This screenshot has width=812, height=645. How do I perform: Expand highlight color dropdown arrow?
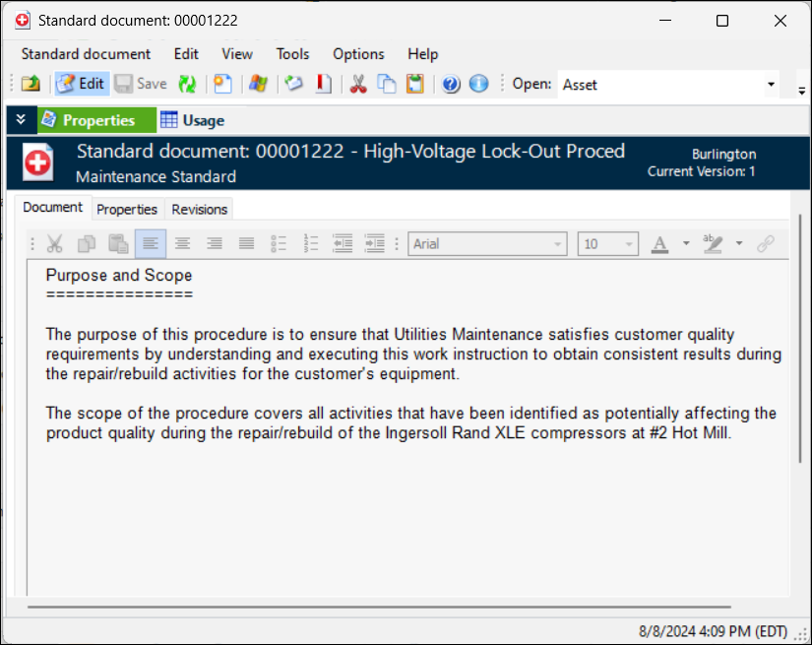click(x=739, y=243)
